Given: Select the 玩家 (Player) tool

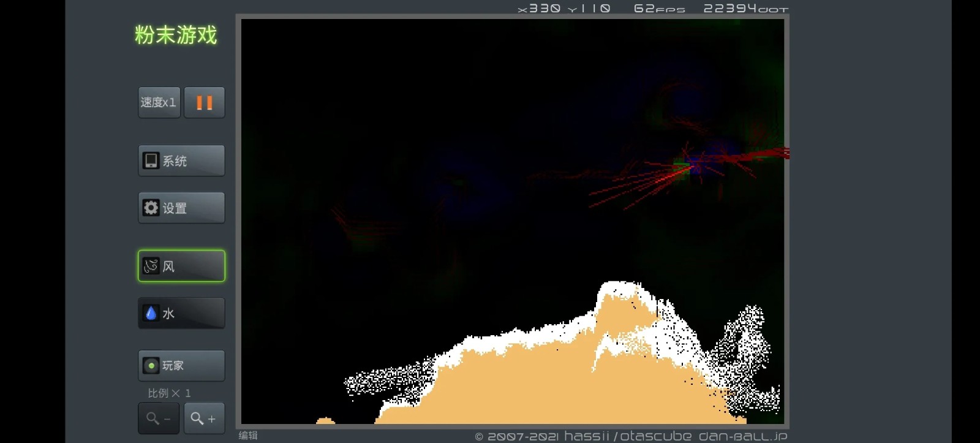Looking at the screenshot, I should pyautogui.click(x=181, y=366).
